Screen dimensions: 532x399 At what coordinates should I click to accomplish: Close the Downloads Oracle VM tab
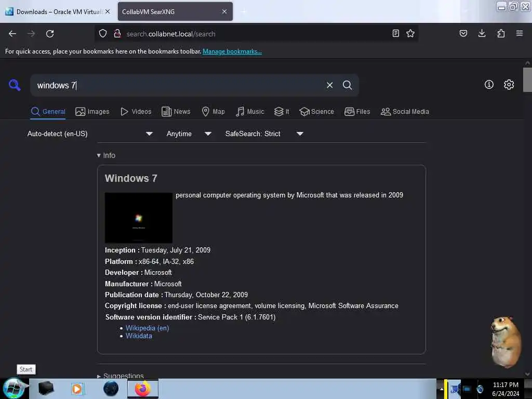pos(108,11)
